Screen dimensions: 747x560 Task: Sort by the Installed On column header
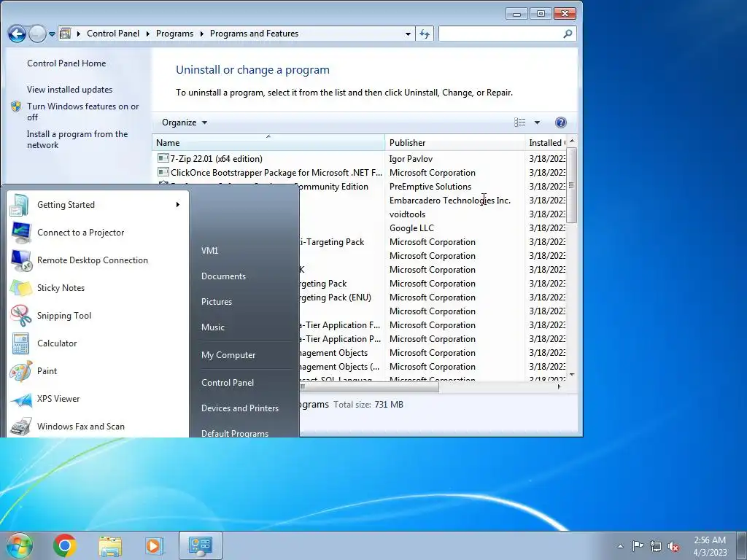pyautogui.click(x=546, y=142)
